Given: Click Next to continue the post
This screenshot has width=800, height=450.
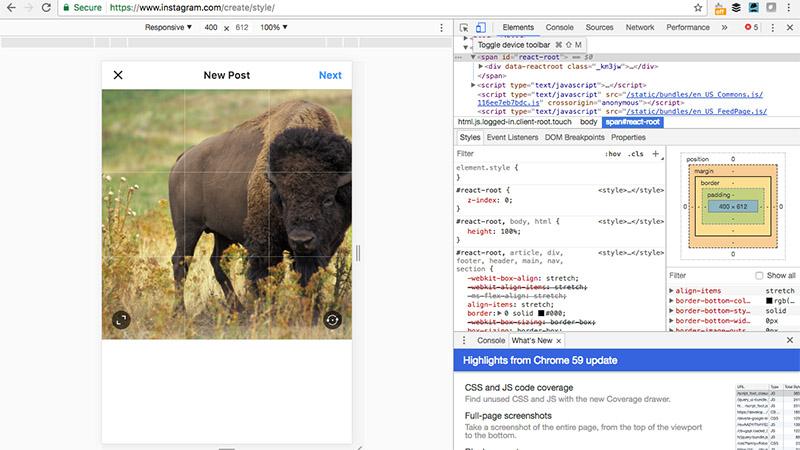Looking at the screenshot, I should point(330,75).
